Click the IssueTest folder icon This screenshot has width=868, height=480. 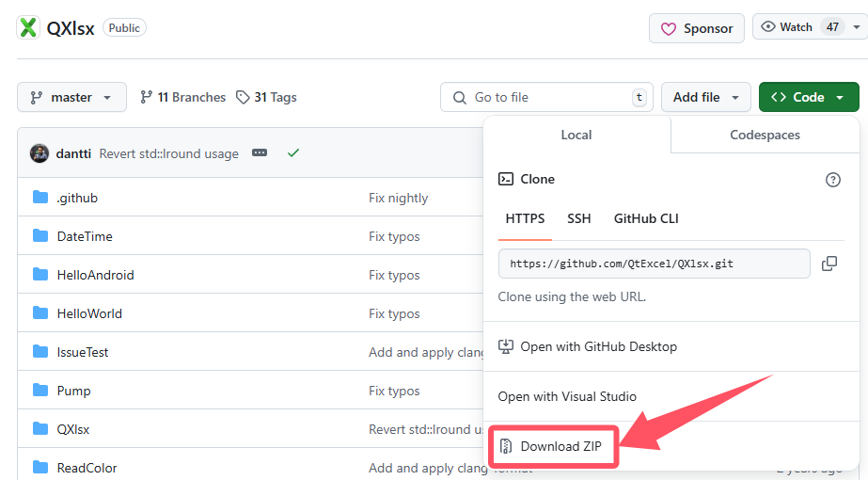tap(40, 351)
